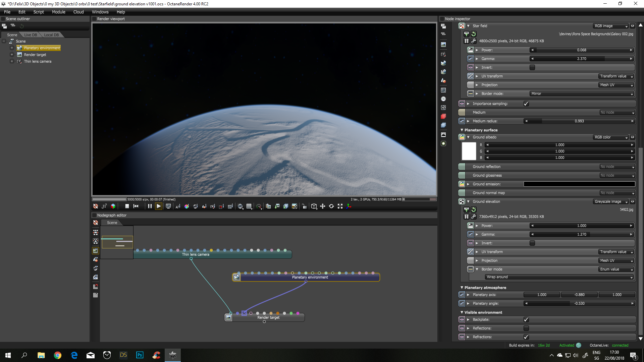Expand the Render target tree item
This screenshot has height=362, width=644.
pyautogui.click(x=12, y=55)
